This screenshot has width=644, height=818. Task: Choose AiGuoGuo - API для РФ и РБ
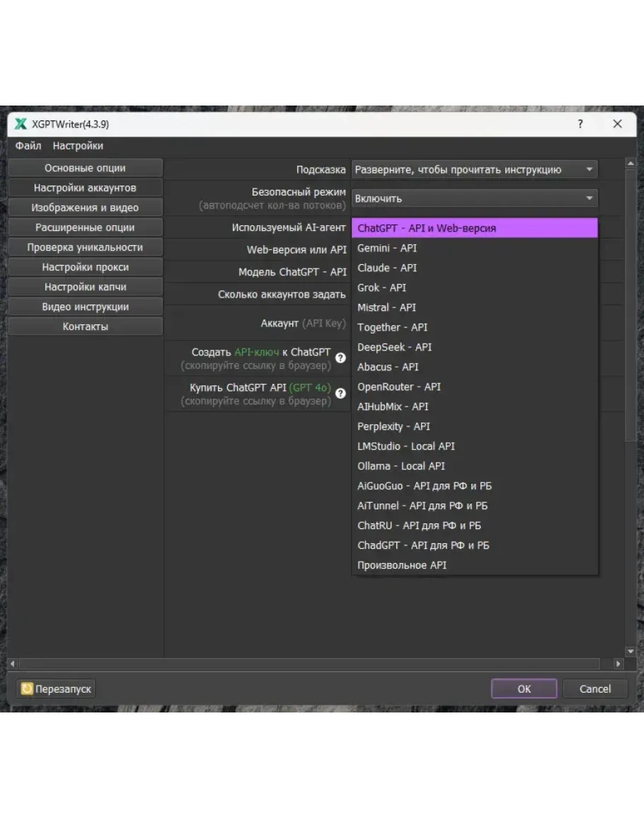tap(475, 486)
